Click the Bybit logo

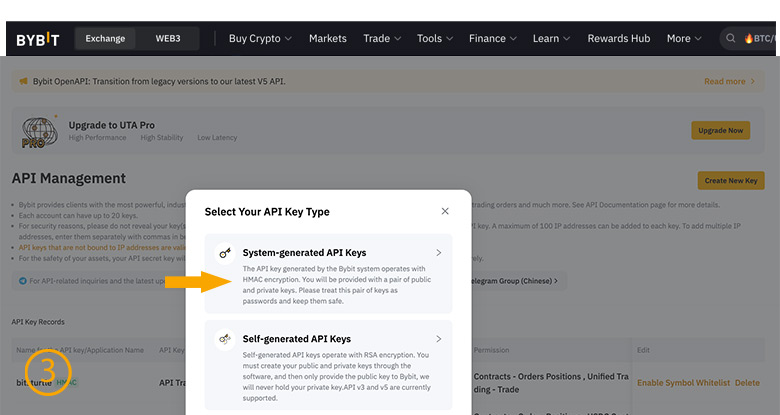click(x=38, y=39)
